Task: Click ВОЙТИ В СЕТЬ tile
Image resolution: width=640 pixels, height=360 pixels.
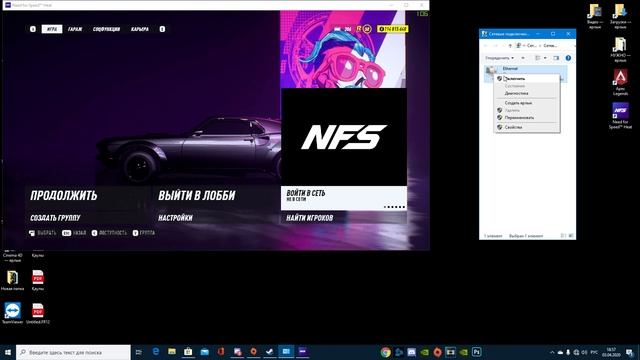Action: (344, 198)
